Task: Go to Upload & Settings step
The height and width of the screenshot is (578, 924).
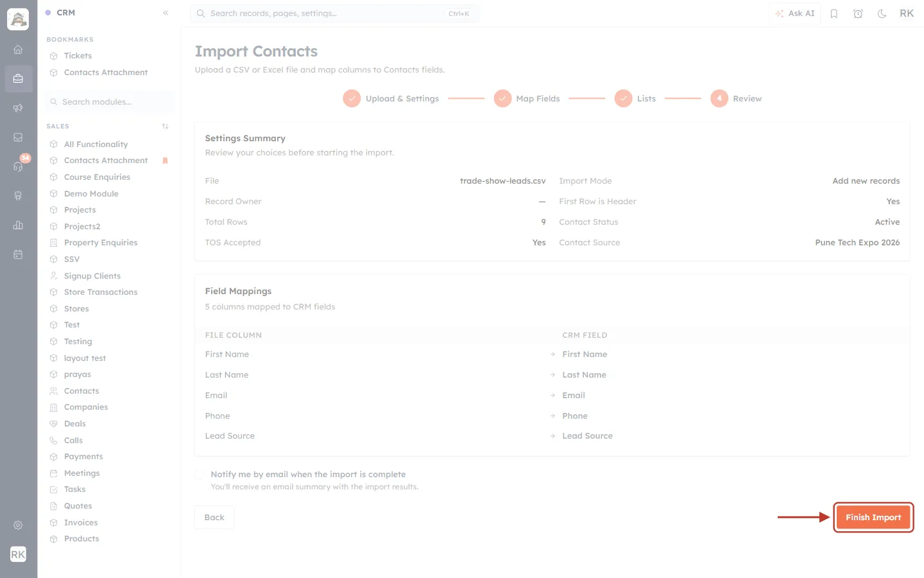Action: [x=391, y=98]
